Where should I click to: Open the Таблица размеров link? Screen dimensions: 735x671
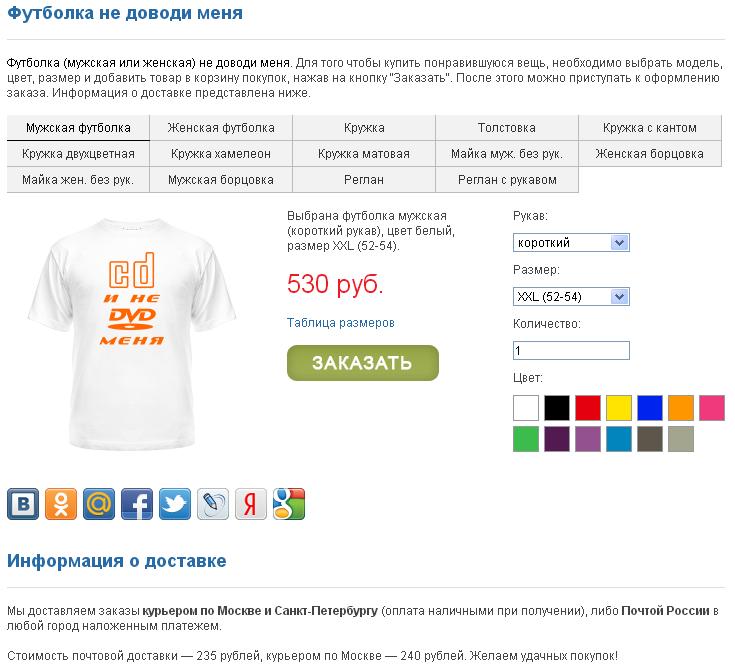tap(341, 323)
